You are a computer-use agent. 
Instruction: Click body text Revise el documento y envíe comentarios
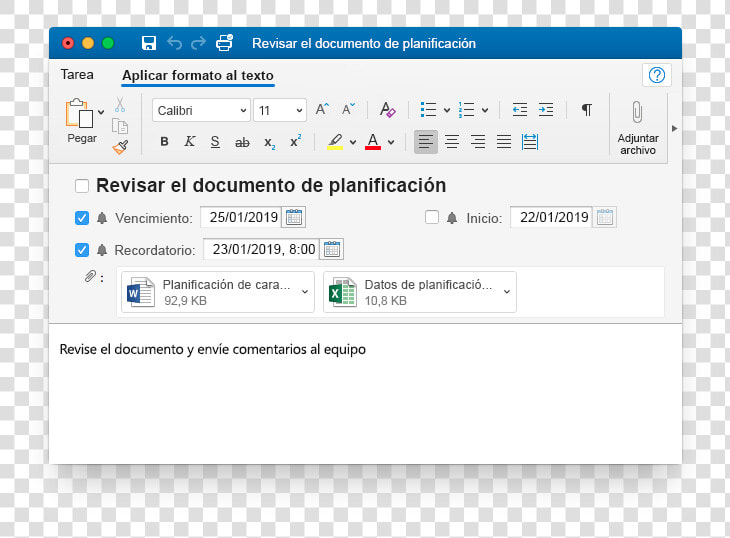212,349
